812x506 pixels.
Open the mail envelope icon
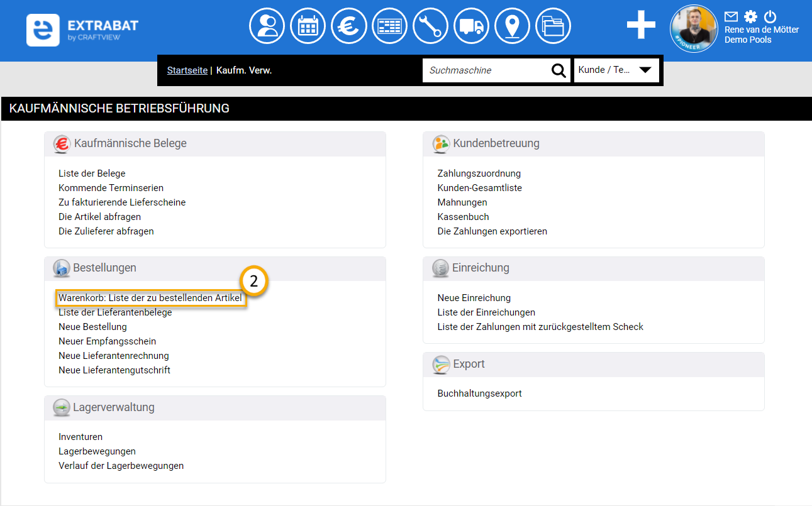[x=731, y=16]
